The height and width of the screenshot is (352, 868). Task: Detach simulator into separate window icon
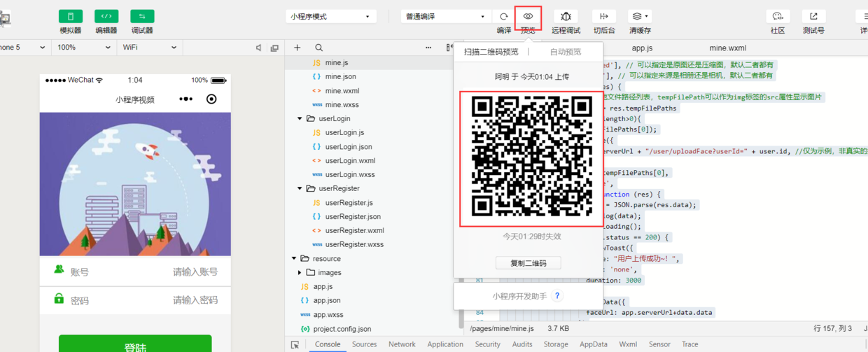[x=274, y=48]
